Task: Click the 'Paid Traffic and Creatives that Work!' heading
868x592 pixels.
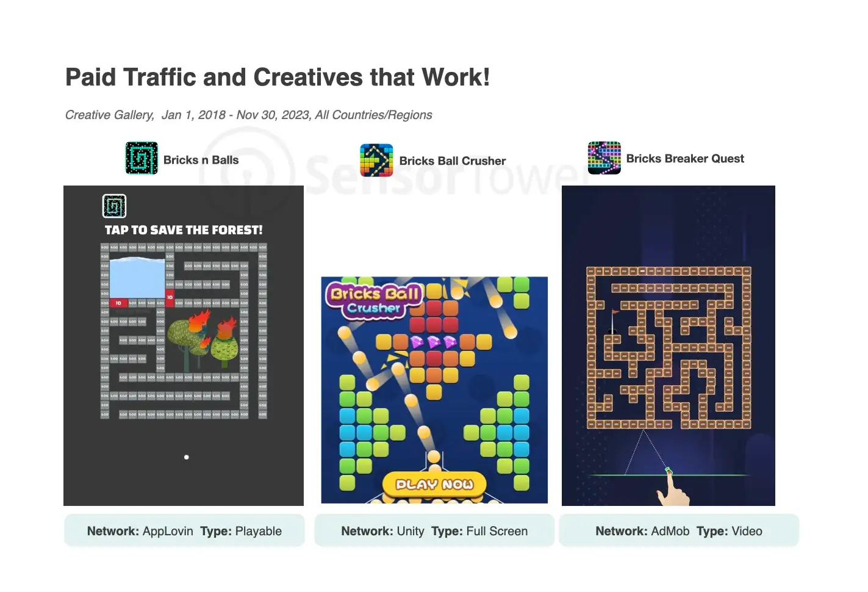Action: click(278, 78)
